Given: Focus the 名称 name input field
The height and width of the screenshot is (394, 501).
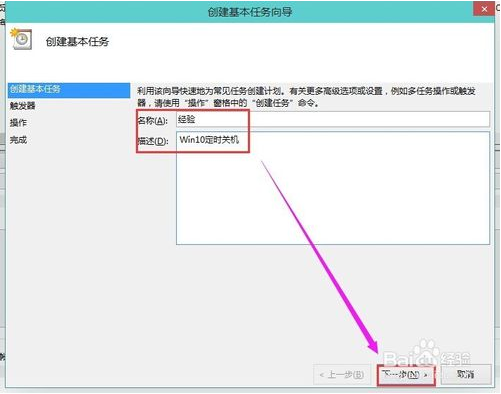Looking at the screenshot, I should [x=333, y=119].
